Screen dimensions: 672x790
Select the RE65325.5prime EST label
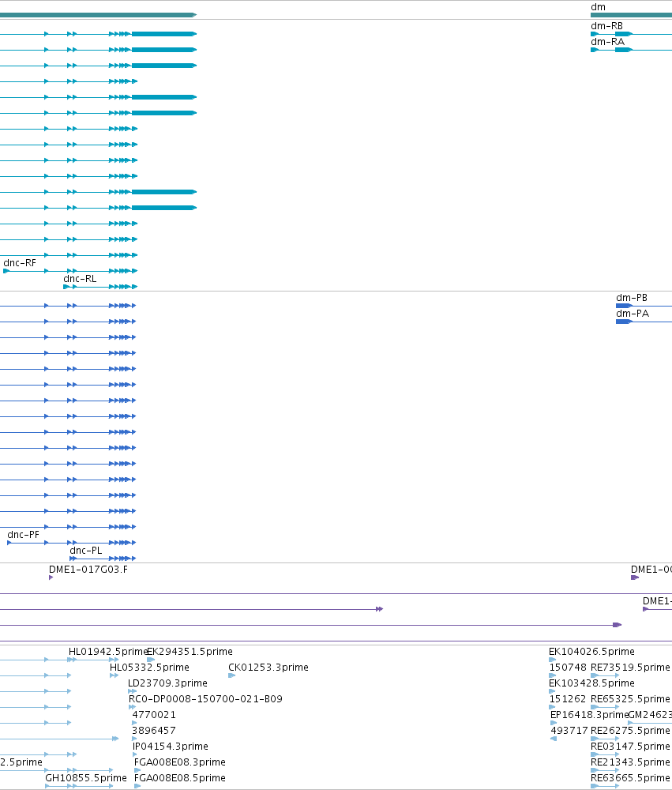pos(630,699)
